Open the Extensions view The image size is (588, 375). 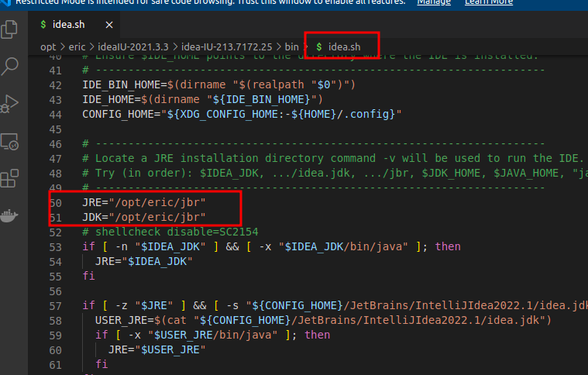tap(9, 178)
